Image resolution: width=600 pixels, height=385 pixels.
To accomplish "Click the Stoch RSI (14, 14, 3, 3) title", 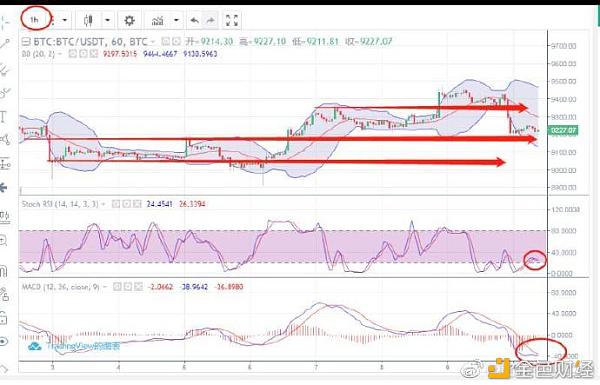I will pos(60,204).
